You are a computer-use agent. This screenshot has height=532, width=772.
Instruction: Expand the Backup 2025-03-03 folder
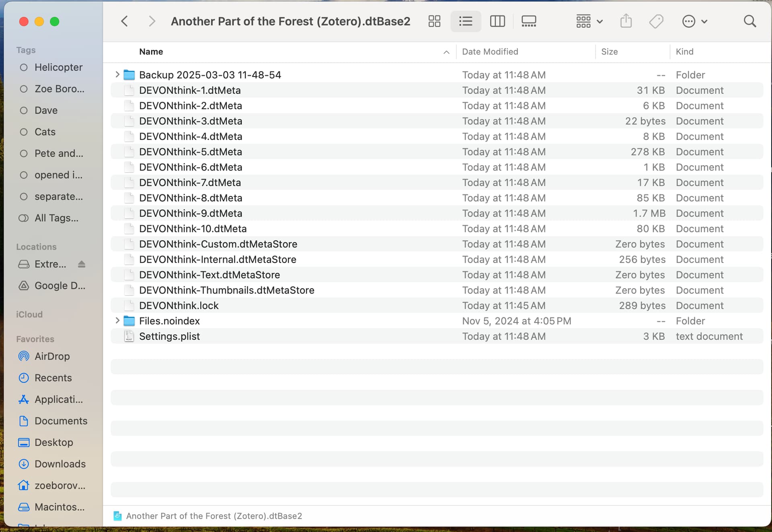pos(117,74)
